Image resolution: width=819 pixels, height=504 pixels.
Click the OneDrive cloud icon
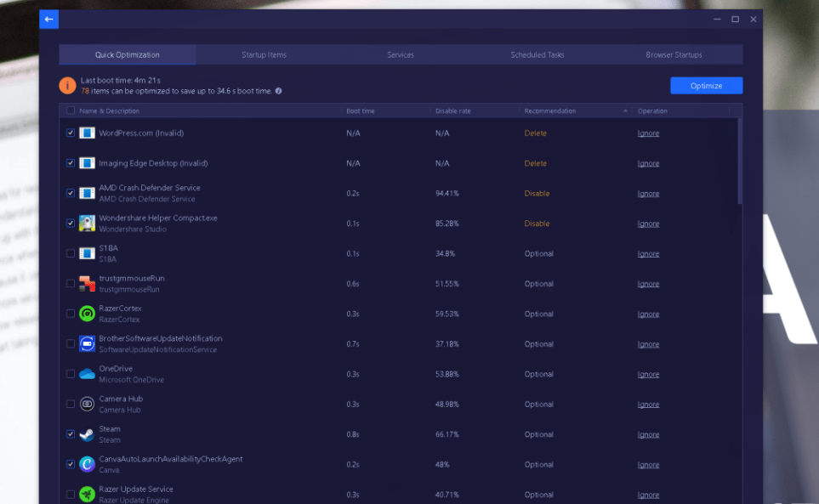pos(88,374)
